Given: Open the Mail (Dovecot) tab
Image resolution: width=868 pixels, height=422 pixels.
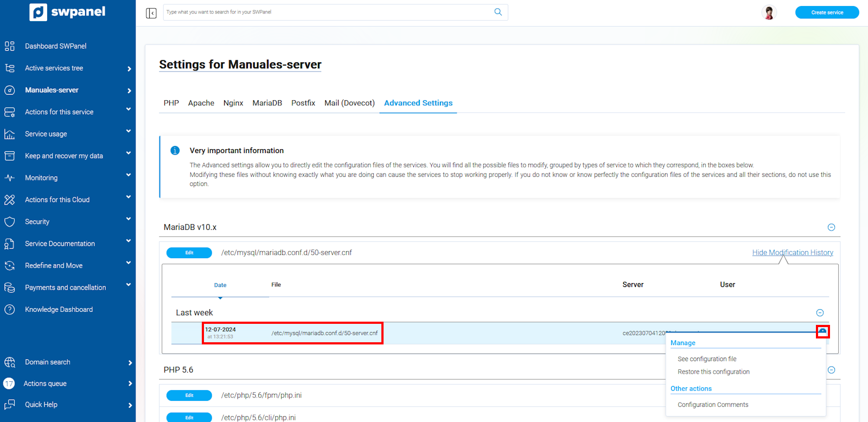Looking at the screenshot, I should 349,103.
